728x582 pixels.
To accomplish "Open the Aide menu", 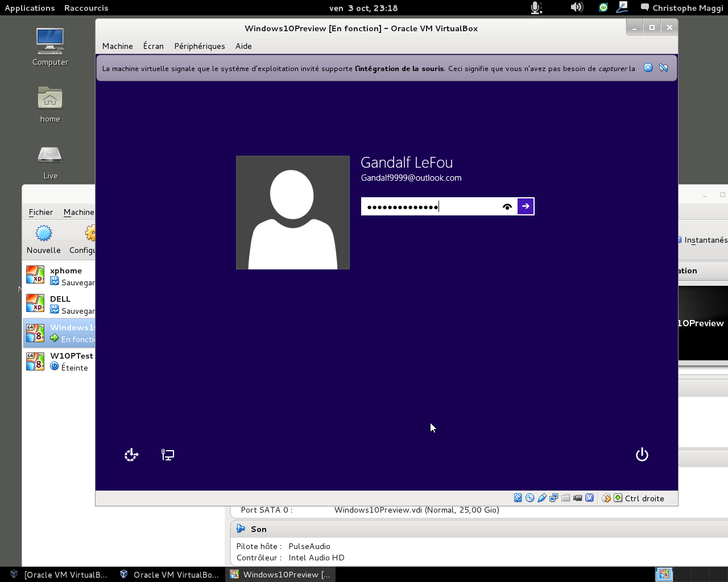I will [x=243, y=46].
